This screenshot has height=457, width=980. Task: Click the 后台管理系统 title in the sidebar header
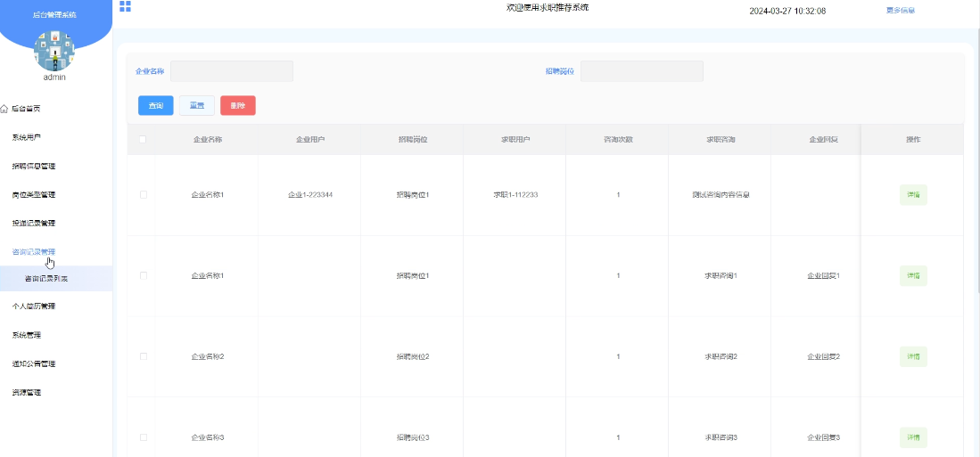click(54, 15)
